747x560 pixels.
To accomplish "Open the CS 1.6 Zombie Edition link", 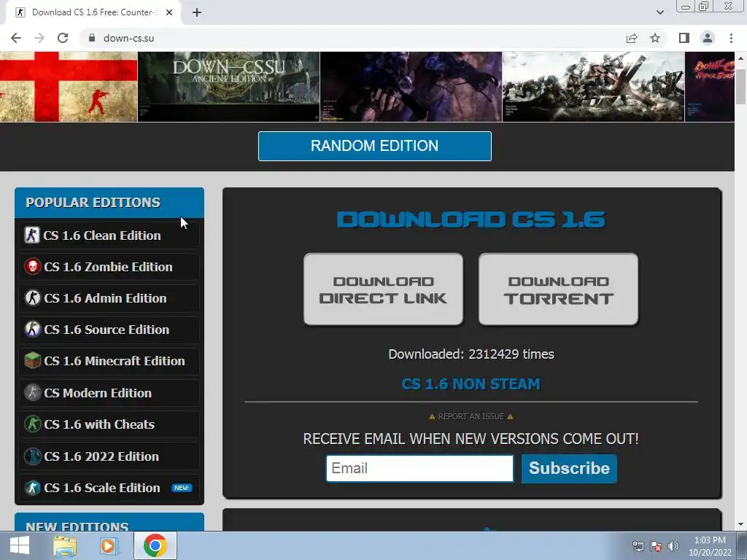I will 109,267.
